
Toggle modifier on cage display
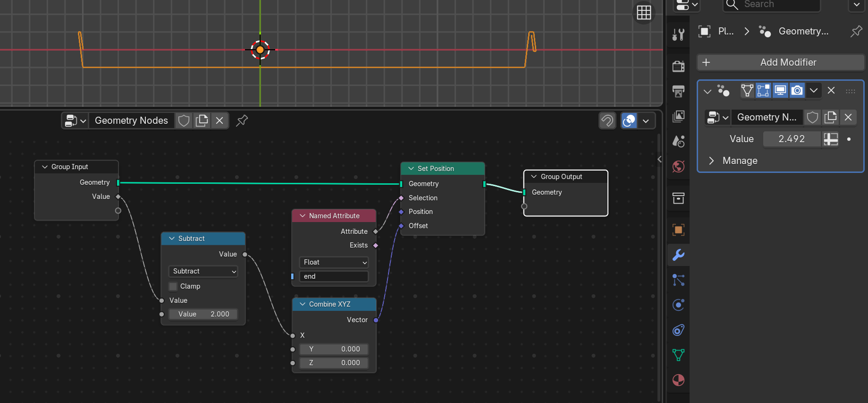[747, 91]
